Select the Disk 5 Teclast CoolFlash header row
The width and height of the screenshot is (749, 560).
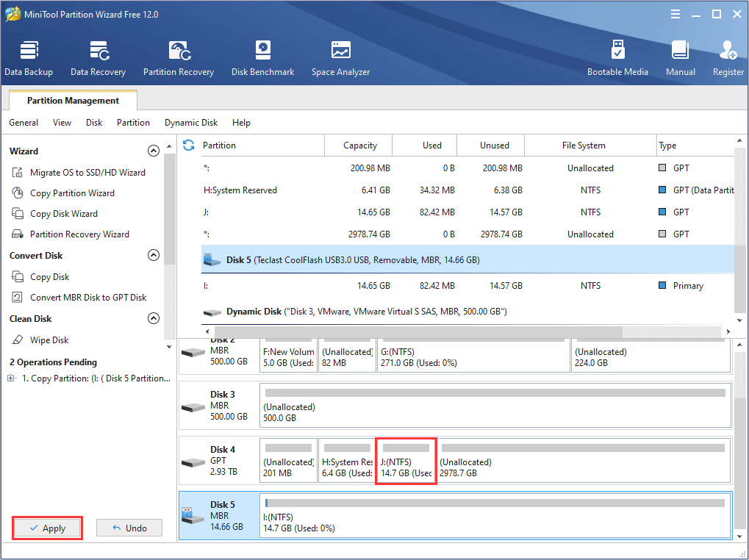(467, 259)
